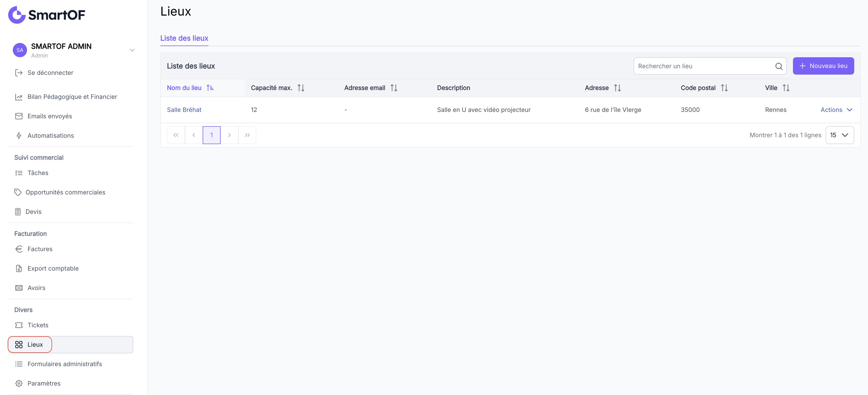Click the Nouveau lieu button

point(823,66)
